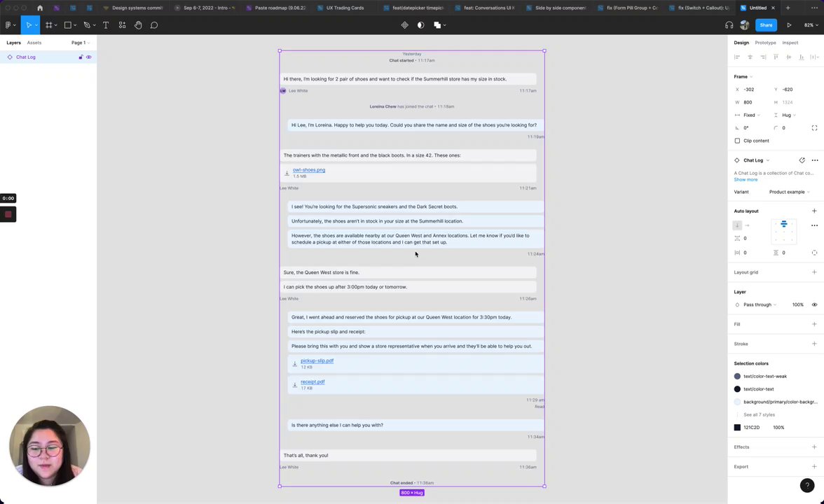Toggle Chat Log layer lock

[81, 57]
